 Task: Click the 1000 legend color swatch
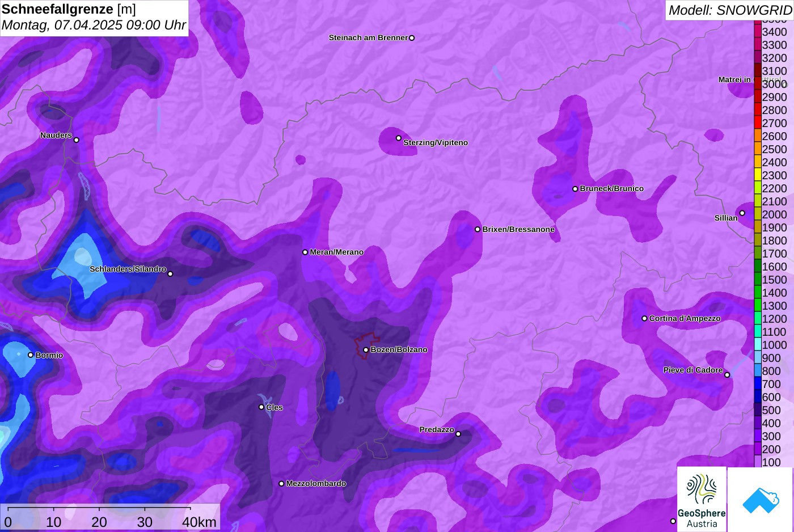[758, 344]
